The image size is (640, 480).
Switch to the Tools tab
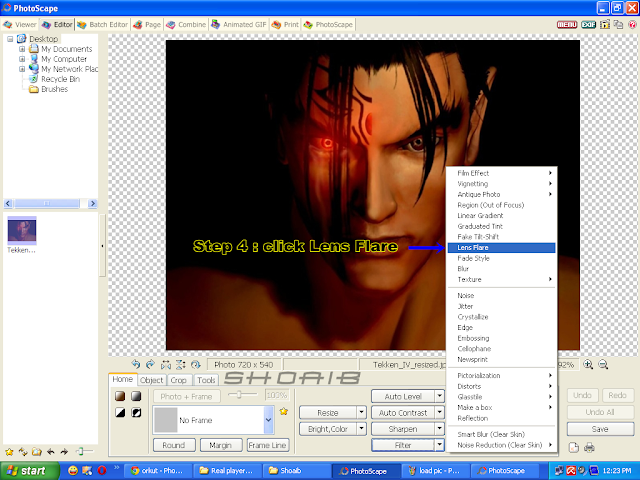[206, 380]
